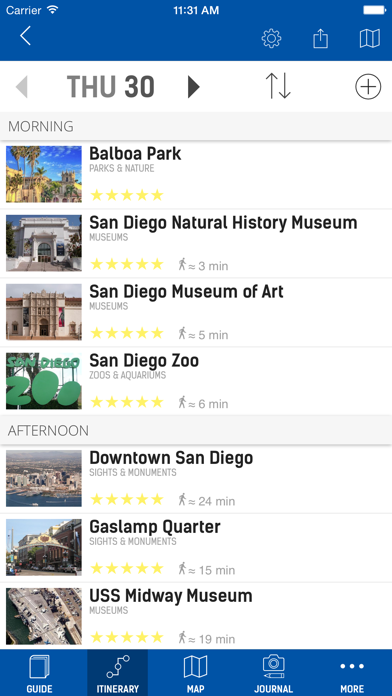Screen dimensions: 392x696
Task: Tap the share icon in header
Action: click(x=320, y=38)
